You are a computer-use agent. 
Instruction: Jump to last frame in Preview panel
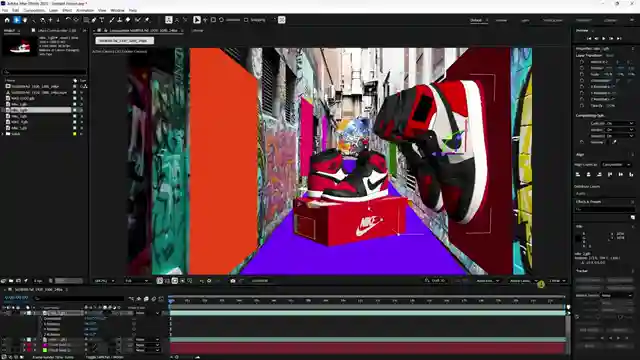619,38
